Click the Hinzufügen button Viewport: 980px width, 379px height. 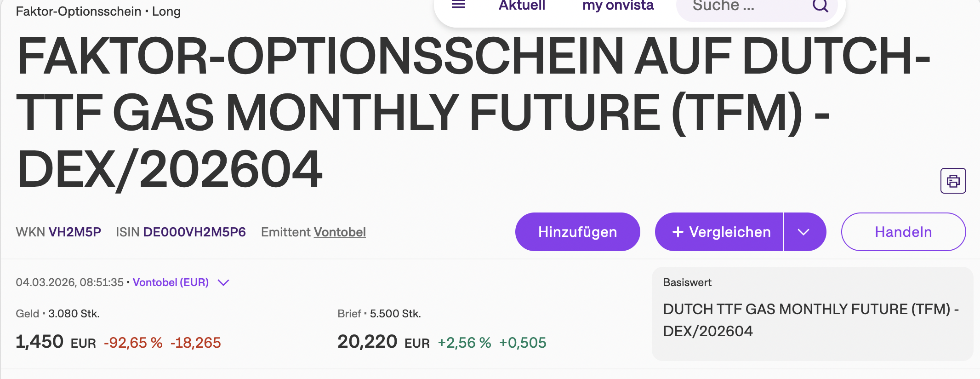pyautogui.click(x=577, y=232)
